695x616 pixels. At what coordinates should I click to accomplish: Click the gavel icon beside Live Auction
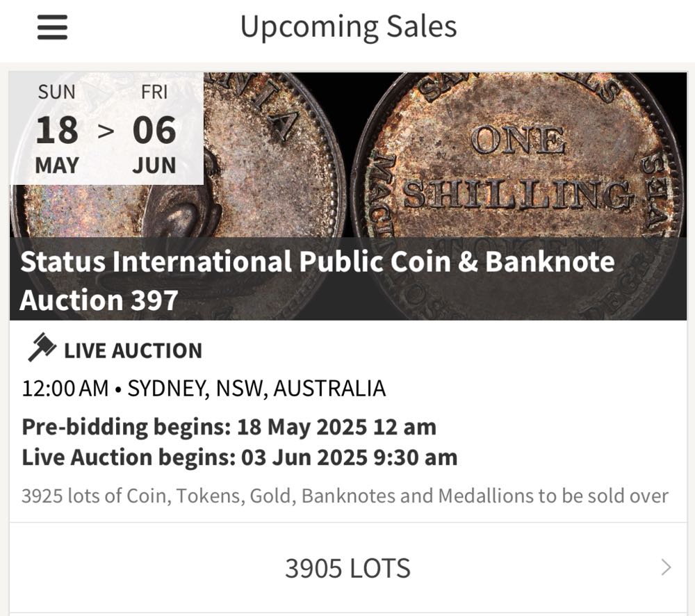tap(42, 348)
